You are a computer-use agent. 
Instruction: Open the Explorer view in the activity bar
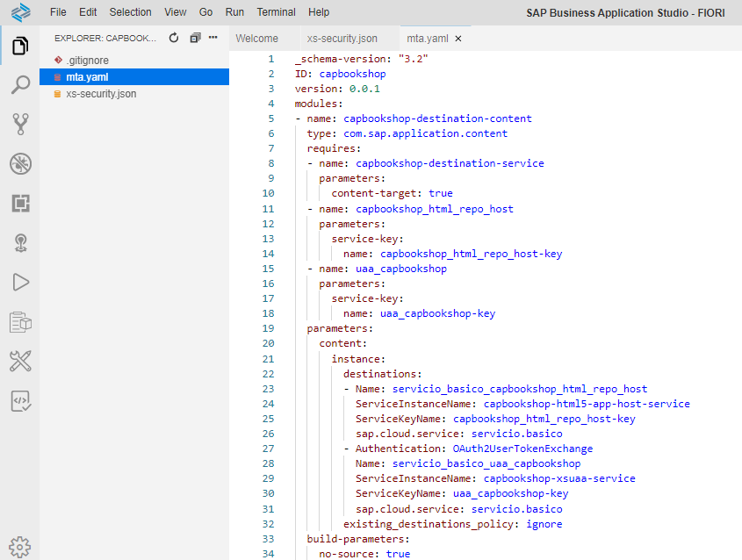coord(19,46)
